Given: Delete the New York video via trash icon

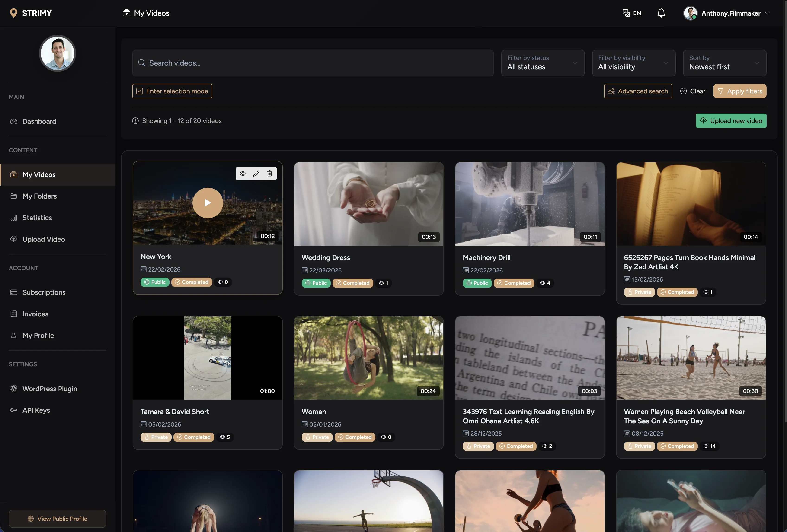Looking at the screenshot, I should [269, 173].
